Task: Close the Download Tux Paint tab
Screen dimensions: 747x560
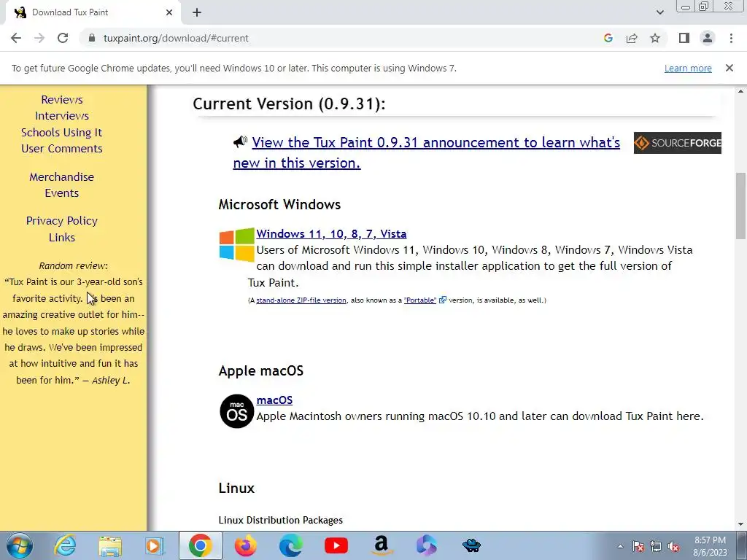Action: pyautogui.click(x=169, y=12)
